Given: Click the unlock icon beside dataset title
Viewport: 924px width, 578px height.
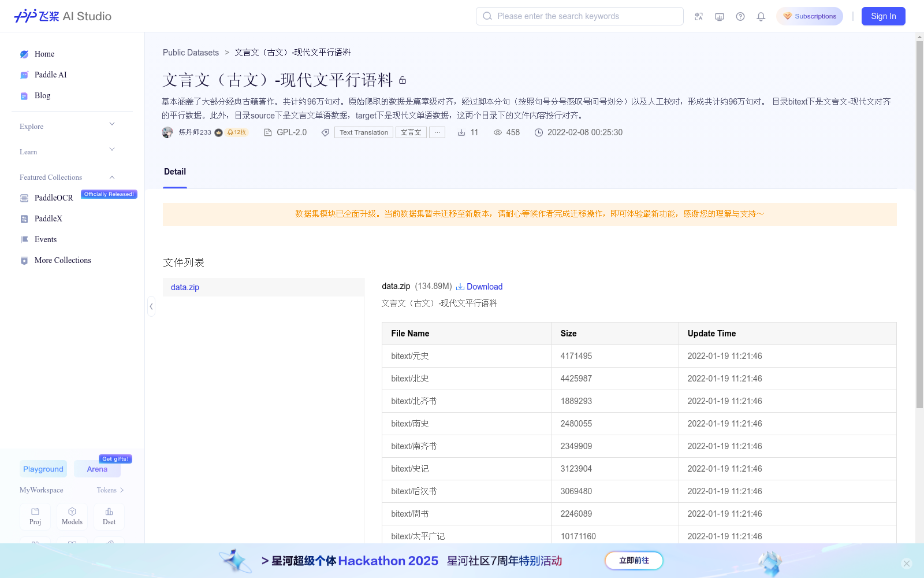Looking at the screenshot, I should click(403, 80).
